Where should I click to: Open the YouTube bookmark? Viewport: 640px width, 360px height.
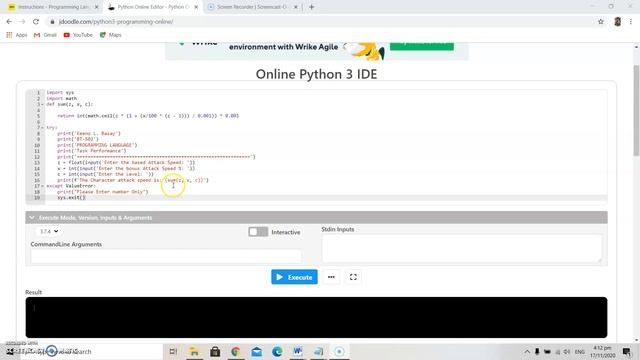[x=78, y=35]
